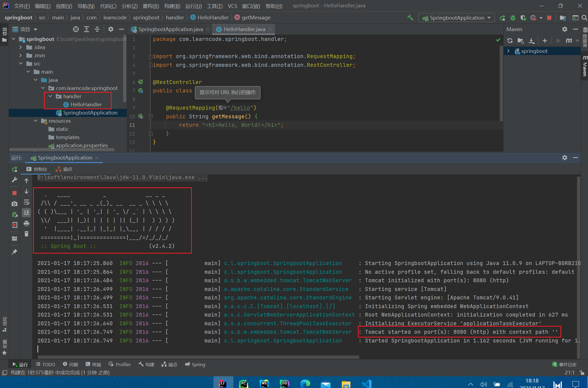This screenshot has height=388, width=588.
Task: Select the 控制台 console tab
Action: click(37, 169)
